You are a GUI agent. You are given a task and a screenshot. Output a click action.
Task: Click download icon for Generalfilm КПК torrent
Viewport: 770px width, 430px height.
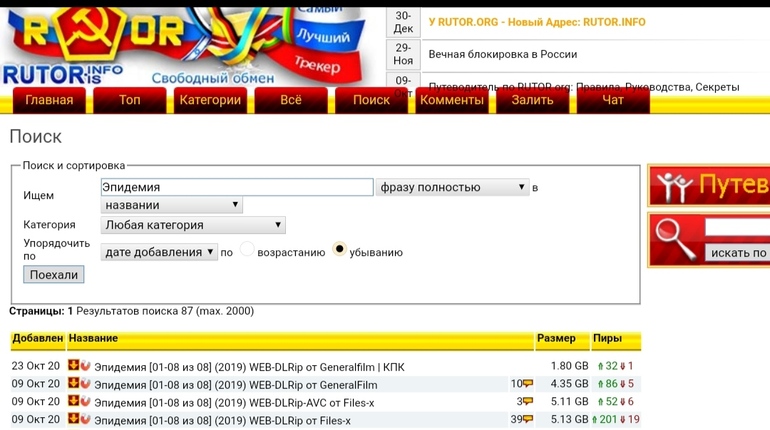pos(73,366)
